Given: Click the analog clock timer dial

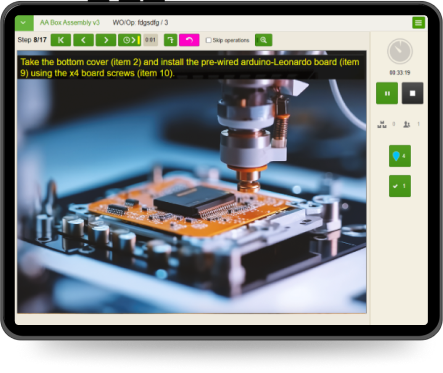Looking at the screenshot, I should [x=400, y=51].
